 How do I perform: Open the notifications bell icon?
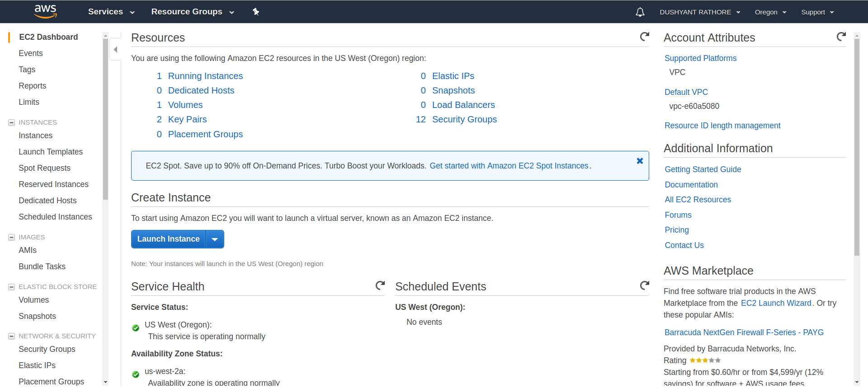640,12
